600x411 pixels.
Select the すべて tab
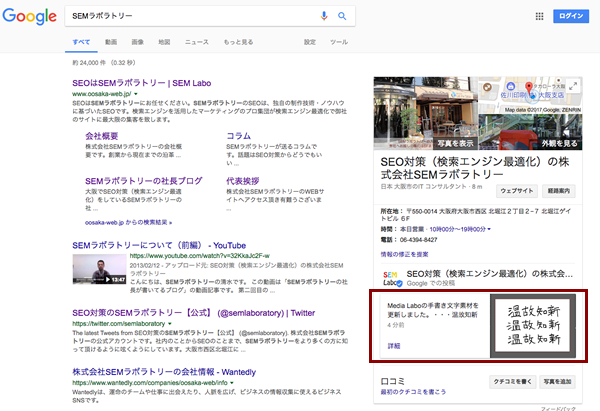(x=81, y=42)
